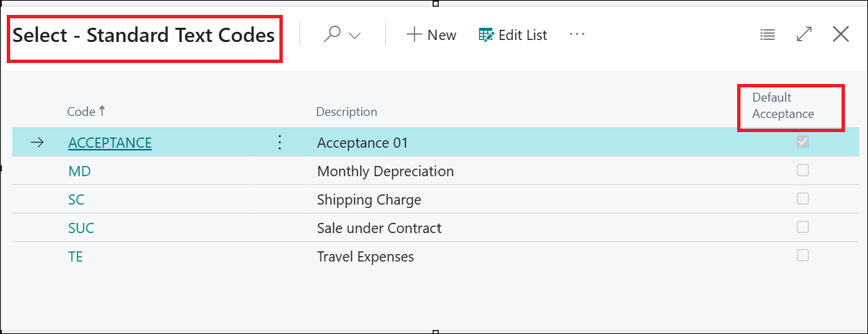This screenshot has width=868, height=334.
Task: Check Default Acceptance for Travel Expenses
Action: (803, 255)
